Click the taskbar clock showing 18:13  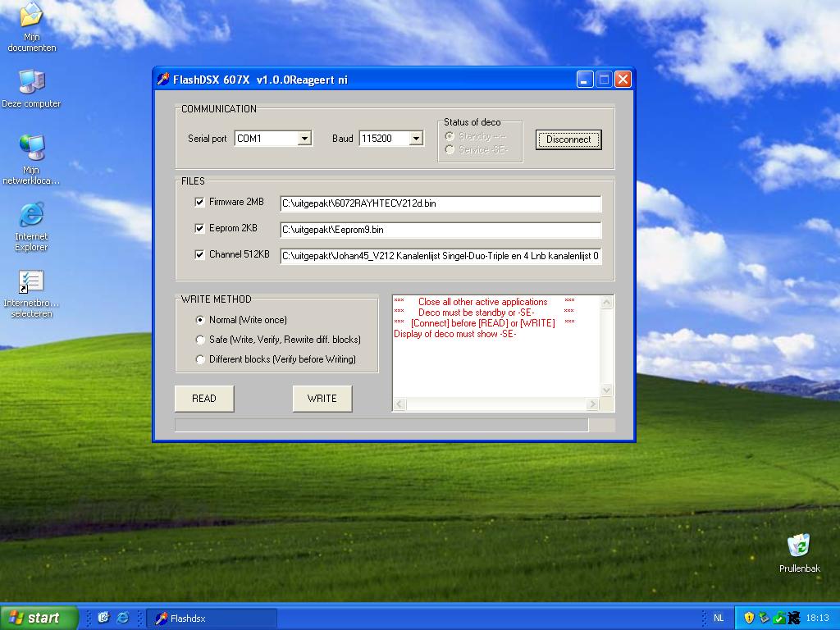(x=818, y=618)
